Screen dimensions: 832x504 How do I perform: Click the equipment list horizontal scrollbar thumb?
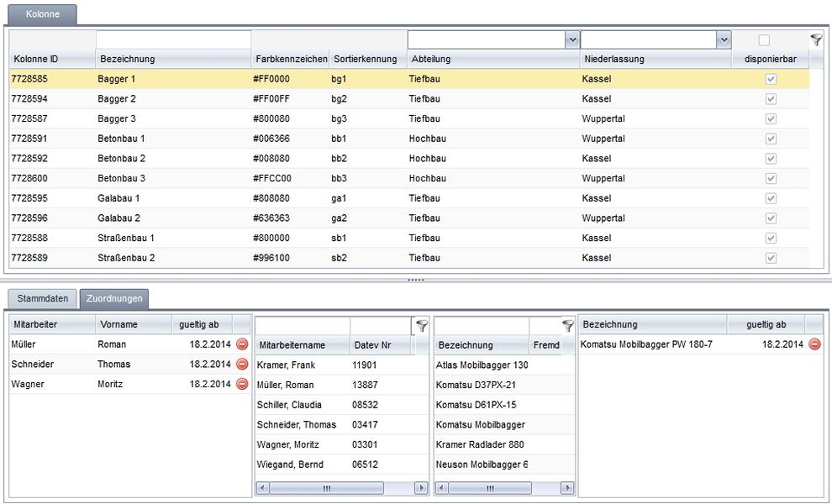490,488
